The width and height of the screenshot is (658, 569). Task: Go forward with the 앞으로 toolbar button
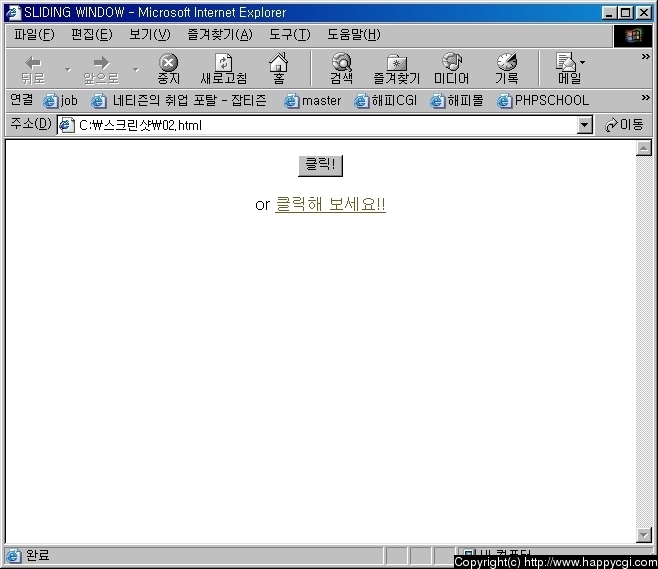pos(101,70)
